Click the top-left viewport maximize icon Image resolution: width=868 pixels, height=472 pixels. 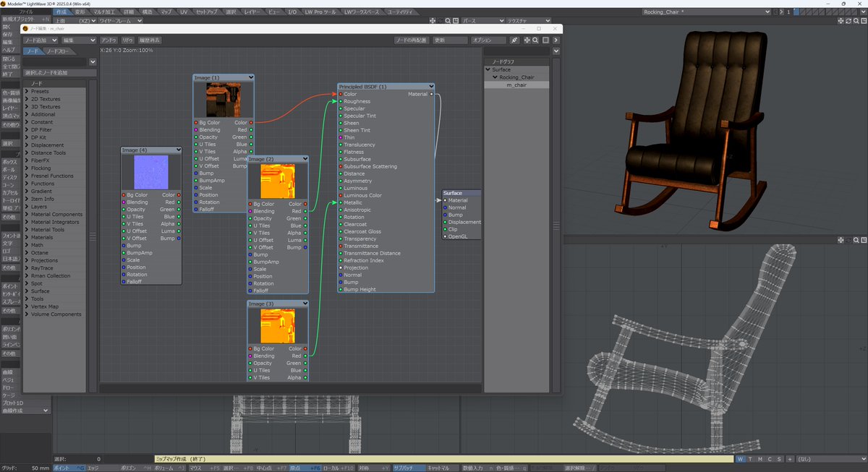456,21
